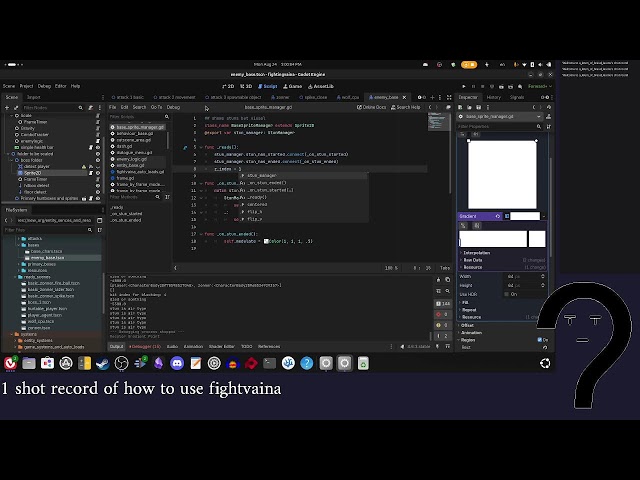The height and width of the screenshot is (480, 640).
Task: Click Inspector load resource folder icon
Action: (x=469, y=107)
